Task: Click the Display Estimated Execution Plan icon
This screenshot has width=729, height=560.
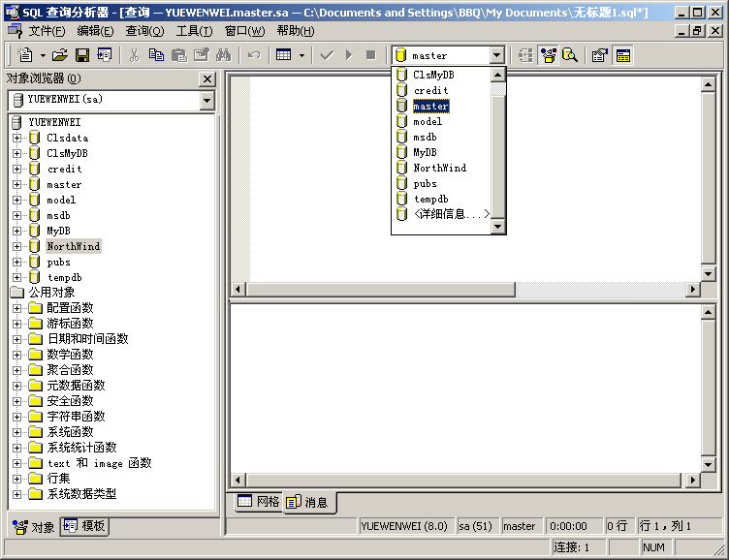Action: 525,55
